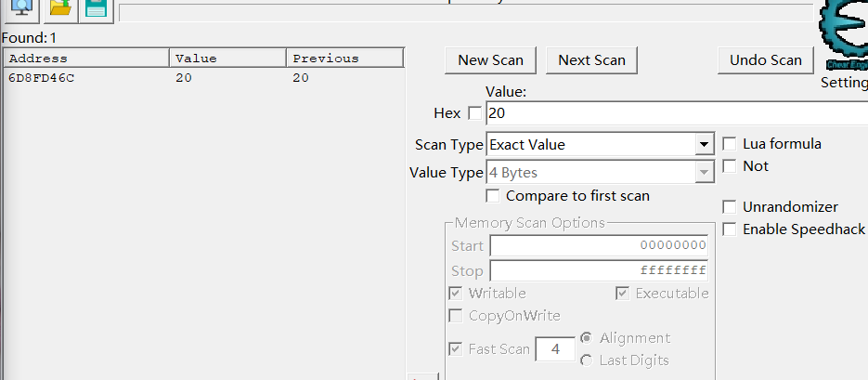Open the process selector computer icon
Image resolution: width=868 pixels, height=380 pixels.
(x=19, y=10)
